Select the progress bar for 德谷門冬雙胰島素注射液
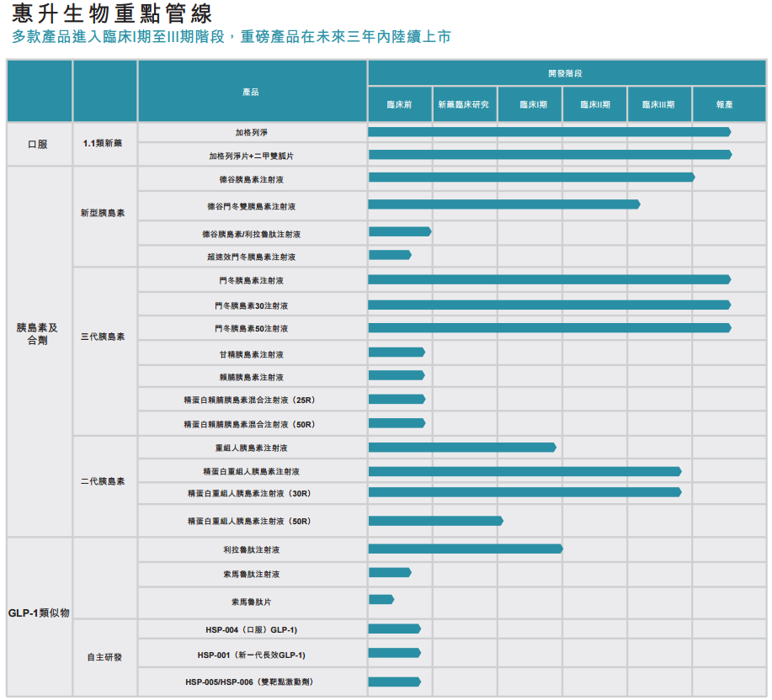Image resolution: width=772 pixels, height=700 pixels. click(504, 204)
